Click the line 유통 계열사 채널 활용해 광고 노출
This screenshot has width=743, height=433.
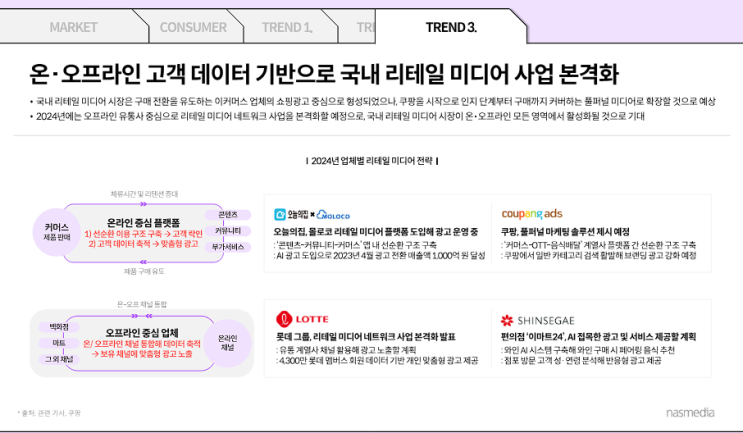click(346, 350)
